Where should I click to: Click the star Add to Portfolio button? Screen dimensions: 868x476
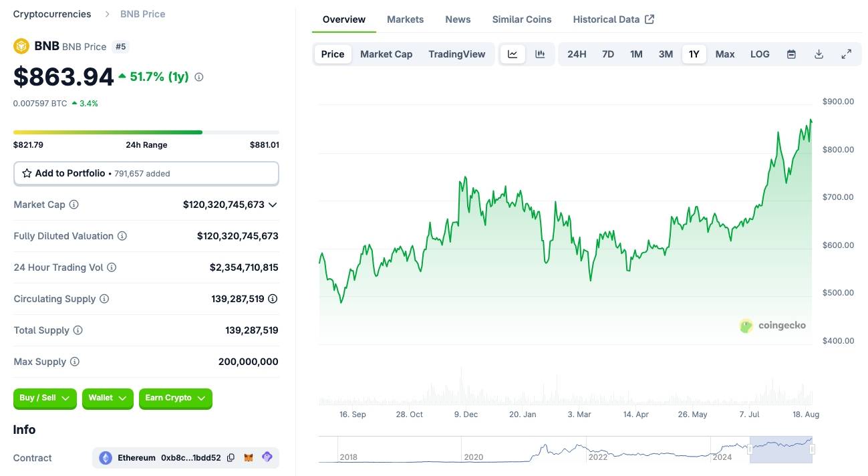tap(146, 173)
